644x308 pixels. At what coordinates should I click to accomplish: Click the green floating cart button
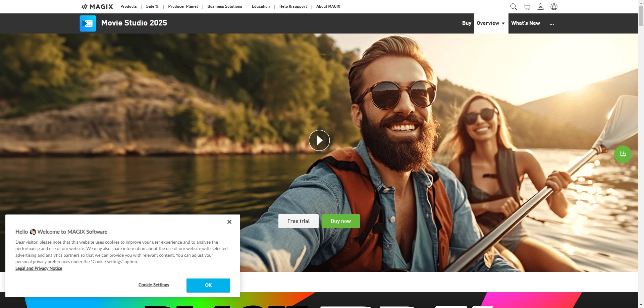point(623,154)
